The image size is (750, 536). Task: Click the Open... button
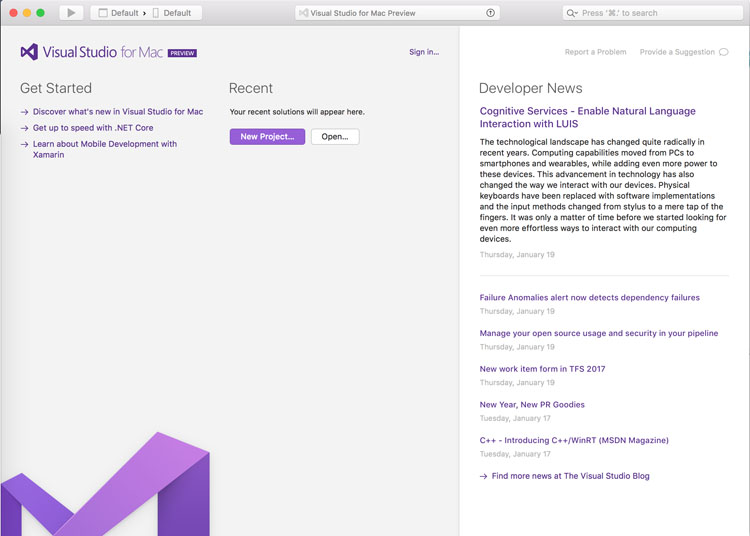(335, 136)
